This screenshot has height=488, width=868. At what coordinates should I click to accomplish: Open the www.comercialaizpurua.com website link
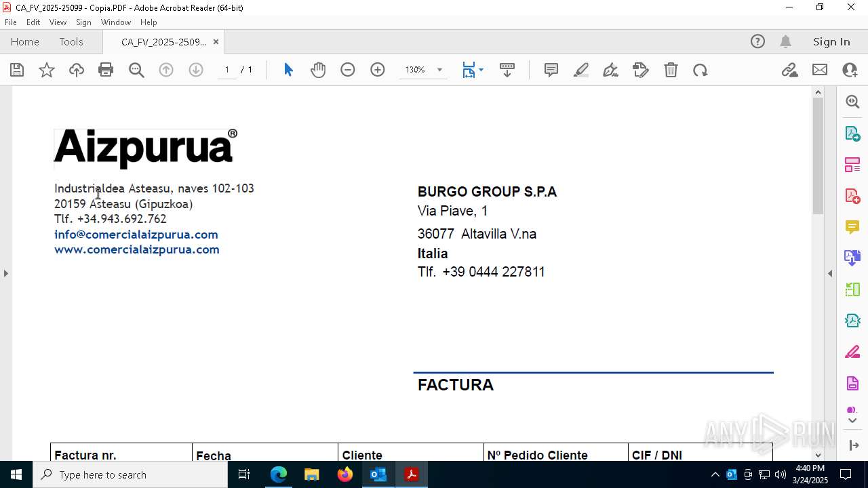click(x=137, y=249)
